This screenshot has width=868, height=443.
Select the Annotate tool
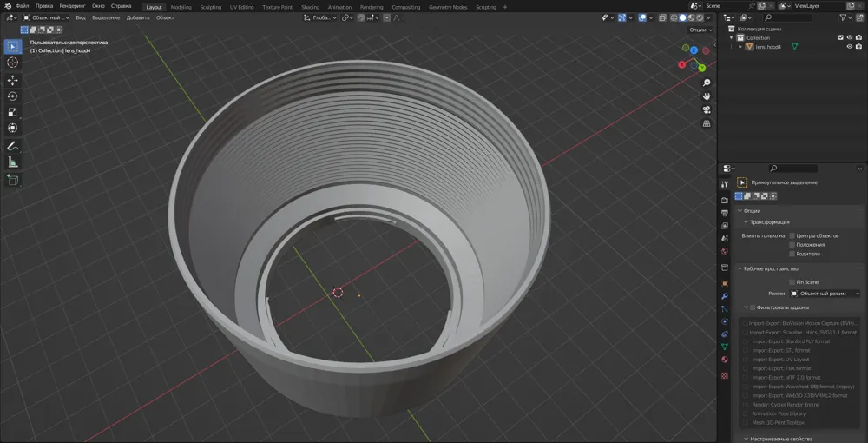tap(13, 147)
